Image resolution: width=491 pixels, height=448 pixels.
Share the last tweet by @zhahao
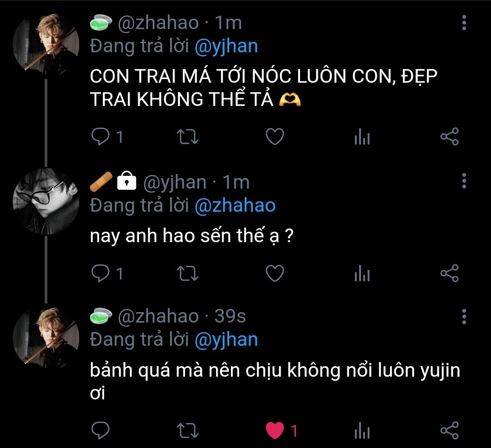[450, 430]
